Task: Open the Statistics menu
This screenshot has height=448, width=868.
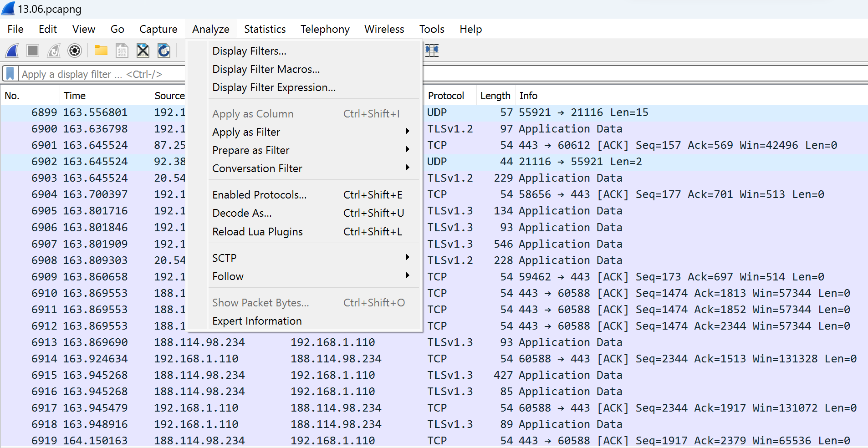Action: (265, 29)
